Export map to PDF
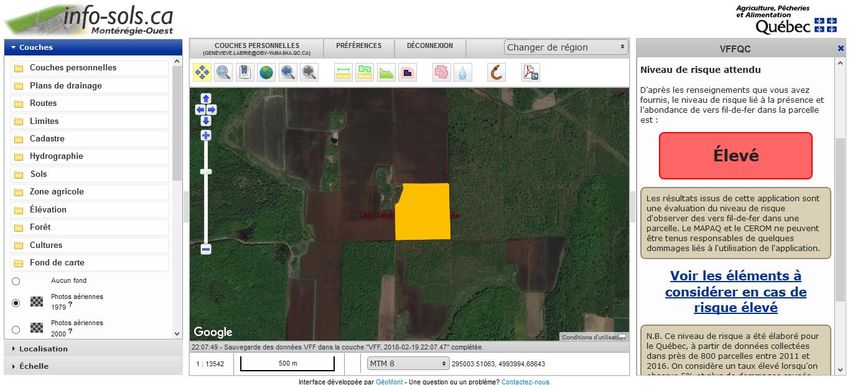The height and width of the screenshot is (385, 850). (x=531, y=72)
